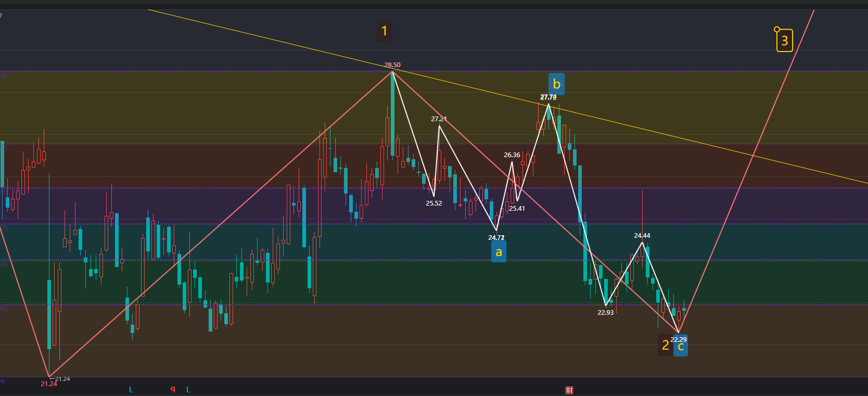Click the 25.52 price label
Image resolution: width=868 pixels, height=396 pixels.
tap(434, 203)
